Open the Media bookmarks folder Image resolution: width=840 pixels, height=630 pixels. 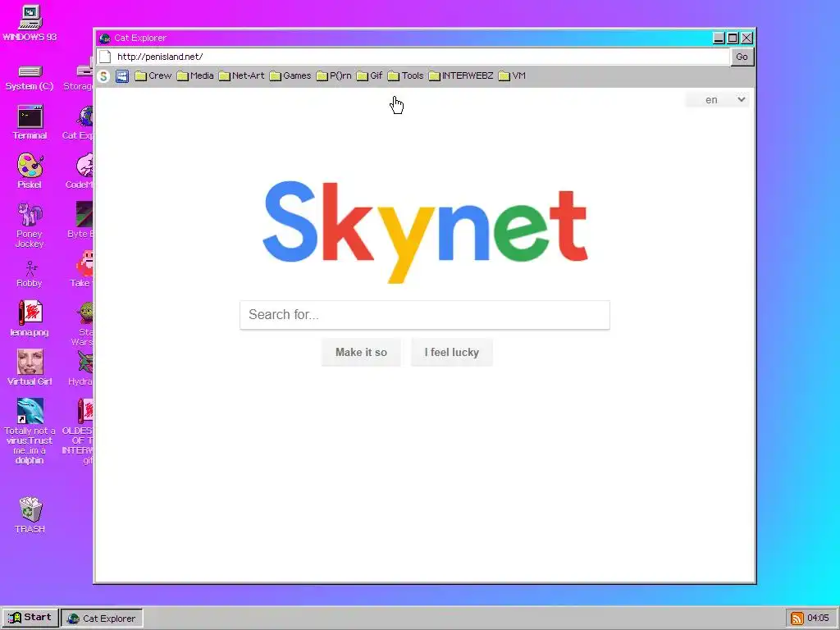[x=195, y=76]
